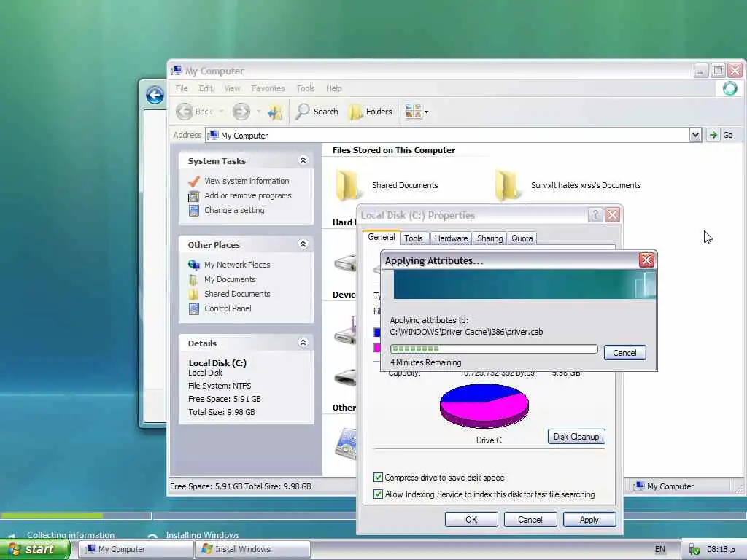Open My Documents in Other Places
The height and width of the screenshot is (560, 747).
(230, 279)
